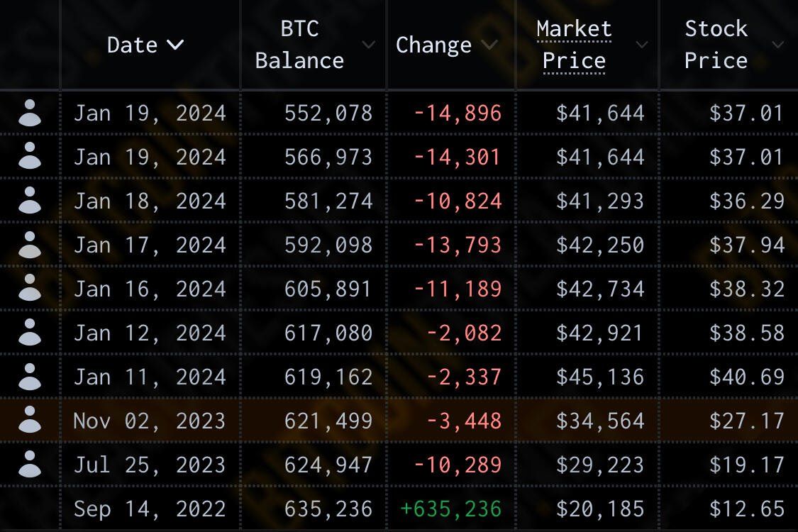Expand the BTC Balance column sort arrow
This screenshot has height=532, width=798.
pos(368,45)
